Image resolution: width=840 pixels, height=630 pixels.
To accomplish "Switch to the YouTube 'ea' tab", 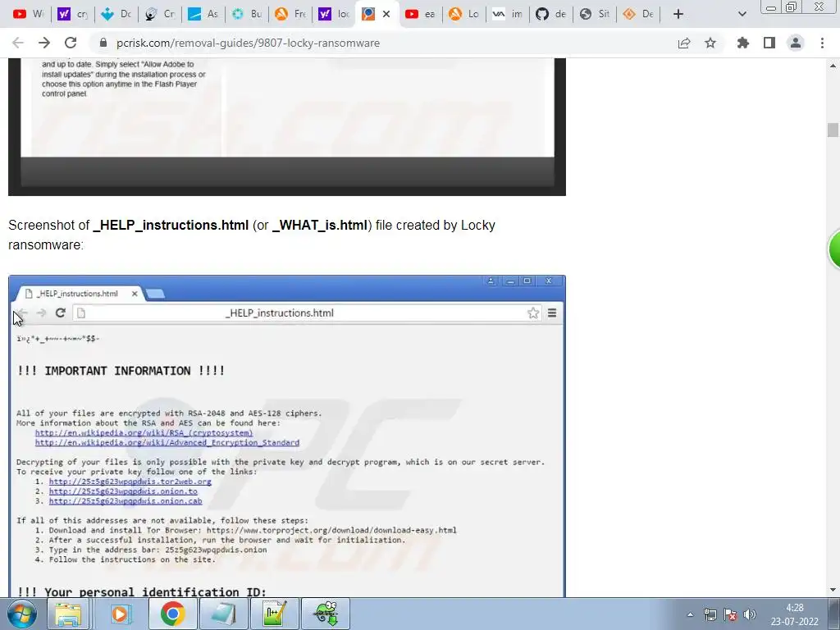I will click(421, 14).
